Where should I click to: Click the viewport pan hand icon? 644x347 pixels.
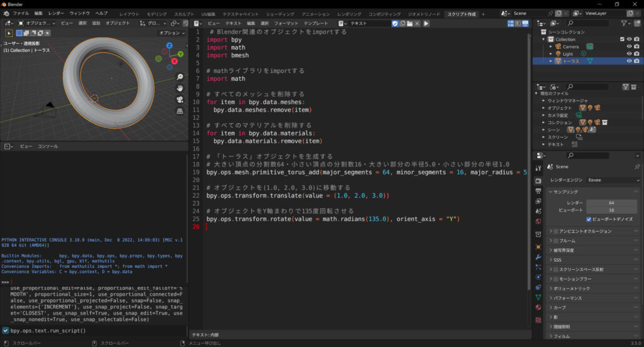(x=180, y=88)
